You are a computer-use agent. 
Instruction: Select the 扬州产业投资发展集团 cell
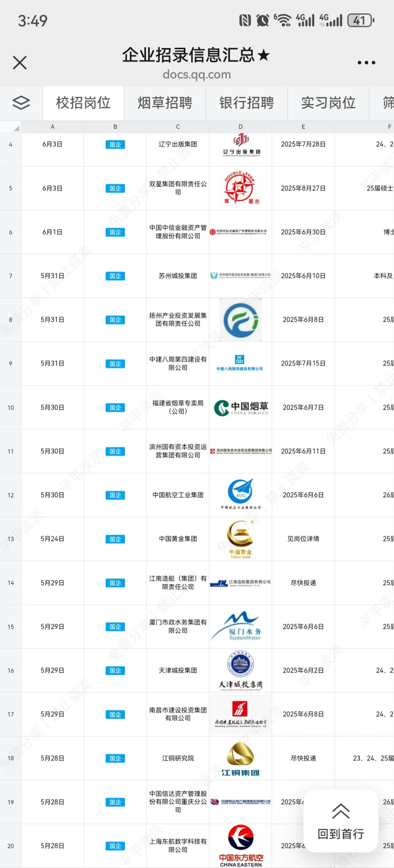point(178,320)
